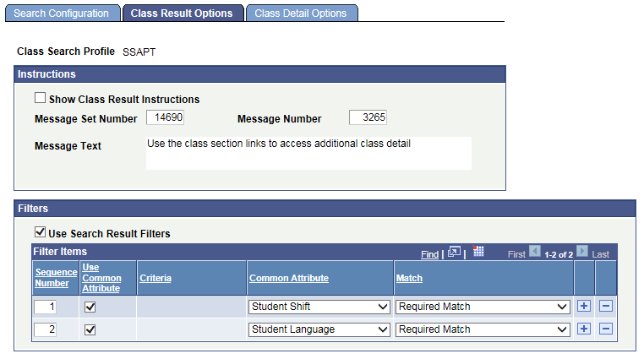Open the Student Language common attribute dropdown

click(x=319, y=329)
